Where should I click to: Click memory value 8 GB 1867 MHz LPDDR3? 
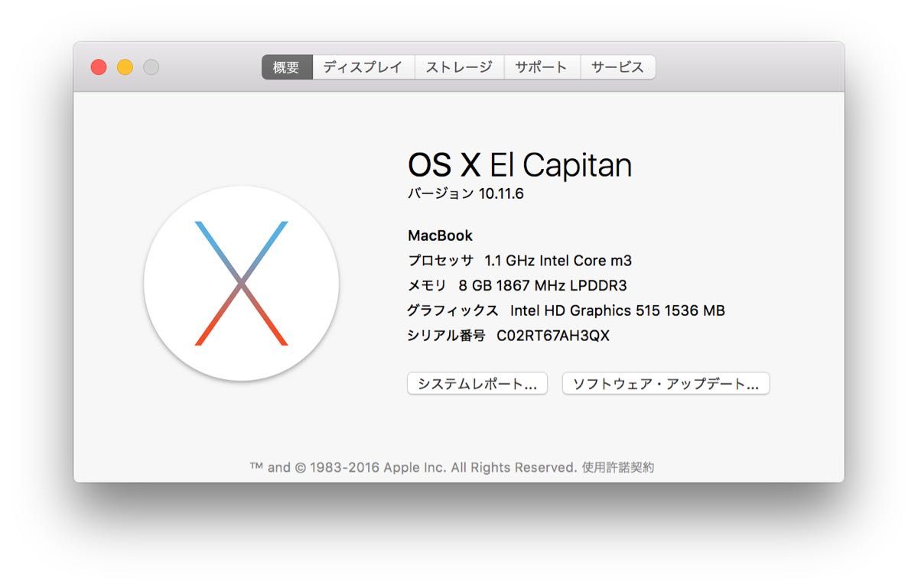pyautogui.click(x=542, y=286)
